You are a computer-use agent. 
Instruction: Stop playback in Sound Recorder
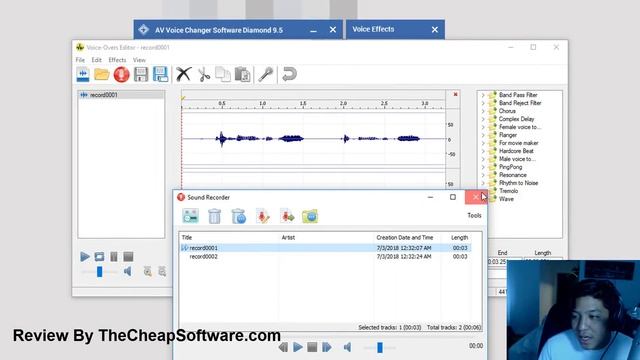pyautogui.click(x=312, y=347)
